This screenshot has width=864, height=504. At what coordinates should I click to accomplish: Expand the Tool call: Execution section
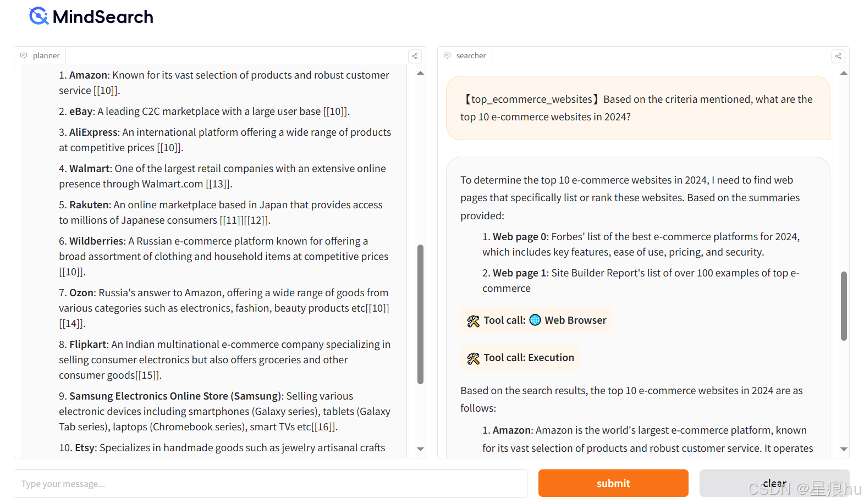point(520,358)
